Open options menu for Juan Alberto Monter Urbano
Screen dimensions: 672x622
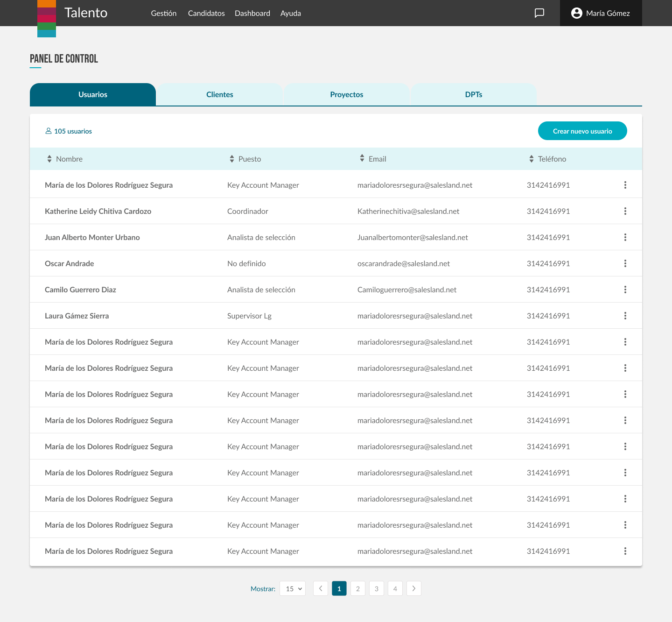coord(625,237)
